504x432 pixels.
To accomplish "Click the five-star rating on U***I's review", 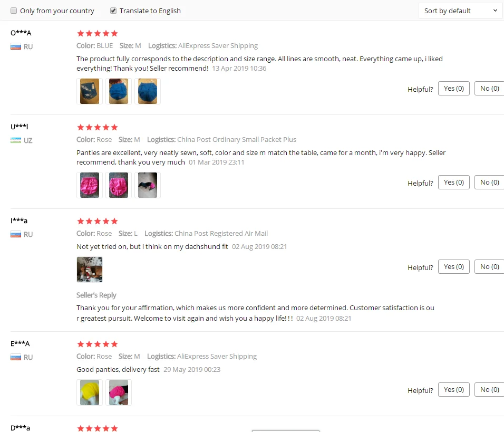I will 98,127.
